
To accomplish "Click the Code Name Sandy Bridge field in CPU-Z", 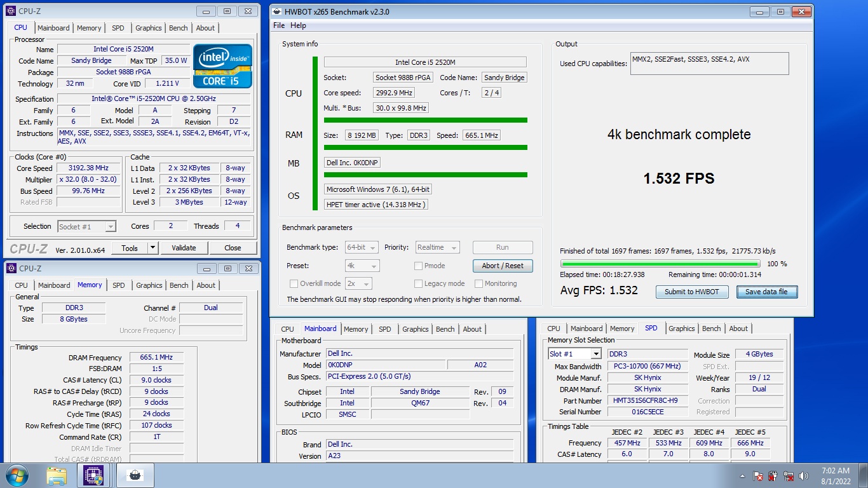I will click(x=91, y=61).
